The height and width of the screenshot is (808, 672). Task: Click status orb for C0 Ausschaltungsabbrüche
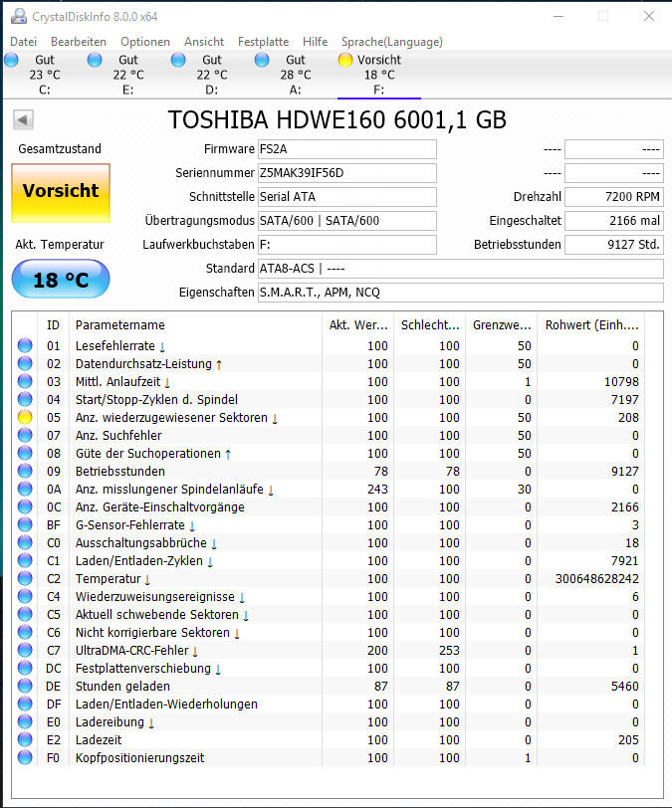click(25, 542)
